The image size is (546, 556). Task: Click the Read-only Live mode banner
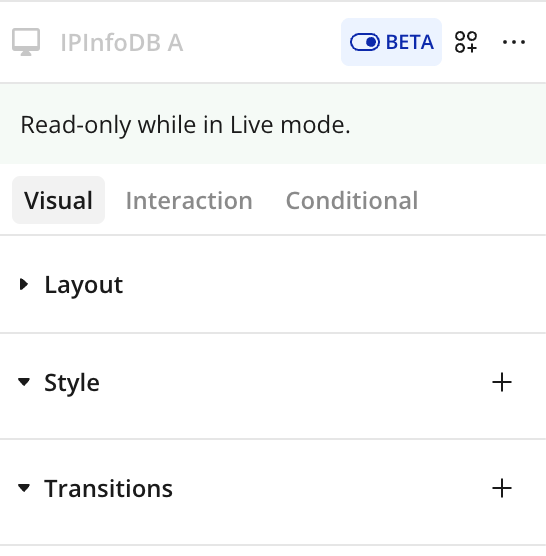click(273, 124)
